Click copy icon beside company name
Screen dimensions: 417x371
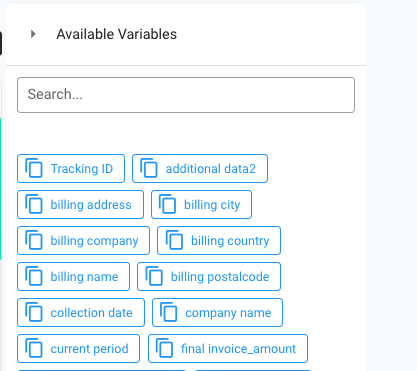pyautogui.click(x=169, y=312)
